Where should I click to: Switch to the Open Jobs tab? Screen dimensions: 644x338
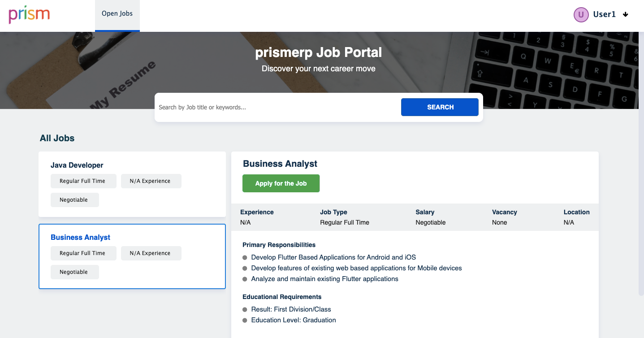click(x=117, y=13)
